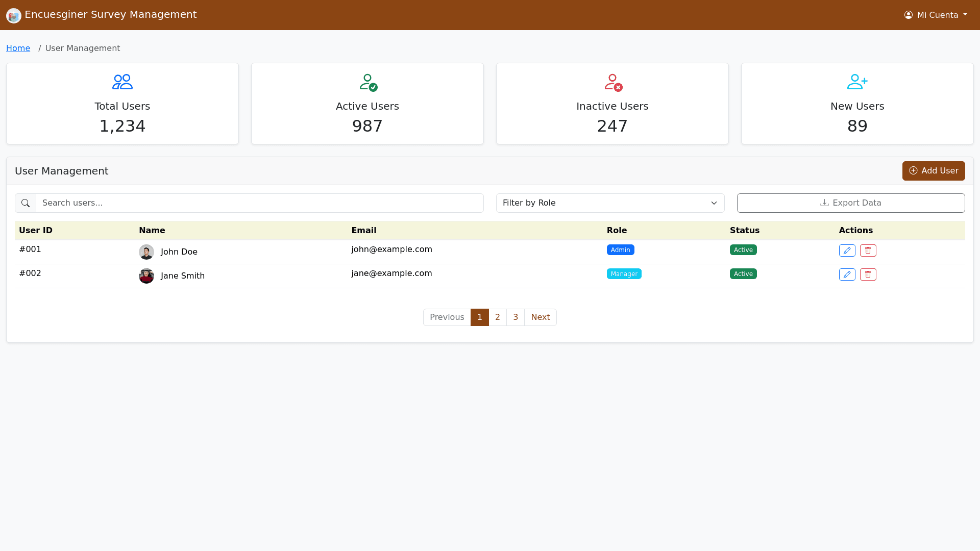Go to pagination page 3
Screen dimensions: 980x551
516,317
